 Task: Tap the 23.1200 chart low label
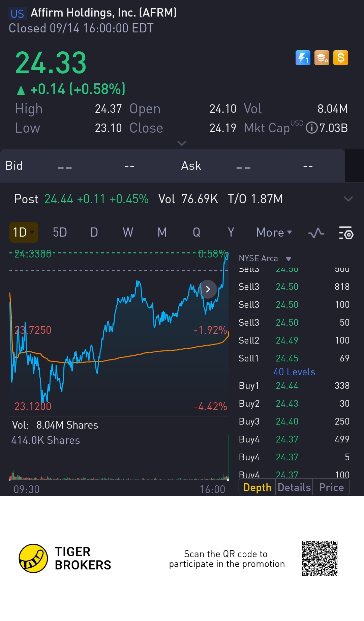point(33,406)
